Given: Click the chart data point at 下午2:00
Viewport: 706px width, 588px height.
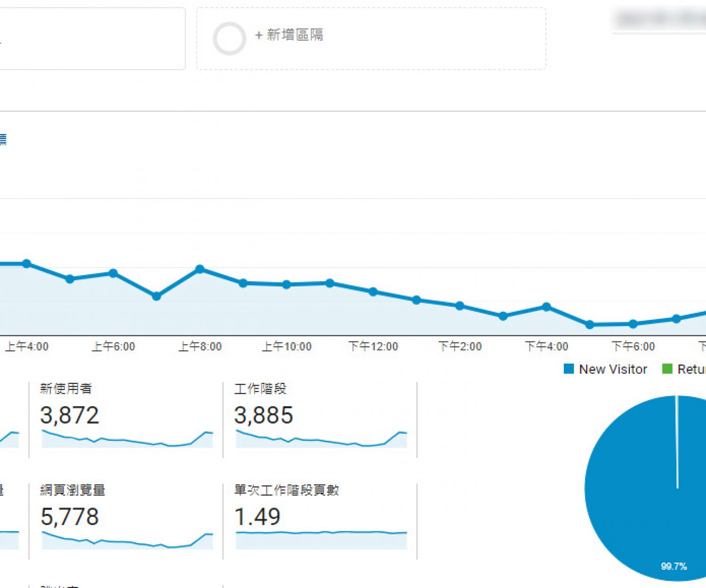Looking at the screenshot, I should pos(460,306).
